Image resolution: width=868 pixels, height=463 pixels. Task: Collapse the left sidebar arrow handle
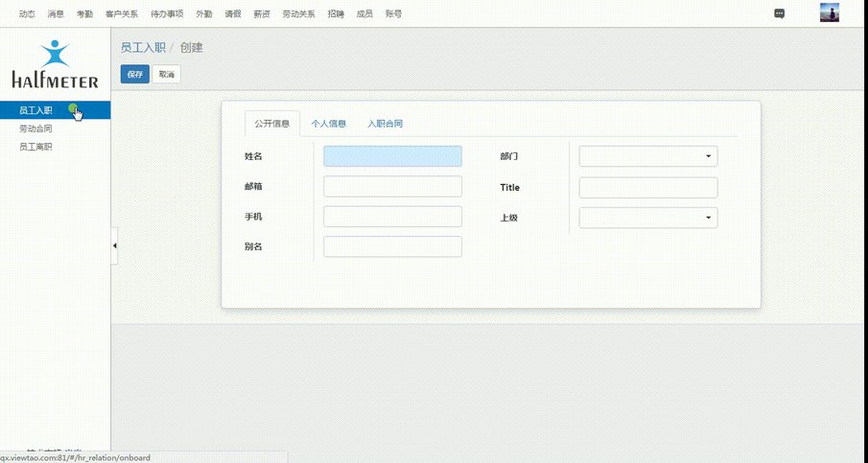[x=114, y=246]
